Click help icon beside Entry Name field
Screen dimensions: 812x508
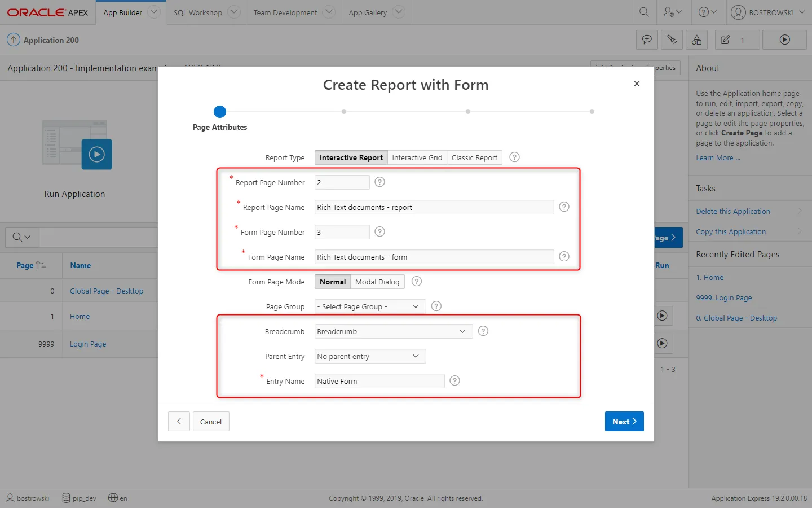(x=455, y=381)
